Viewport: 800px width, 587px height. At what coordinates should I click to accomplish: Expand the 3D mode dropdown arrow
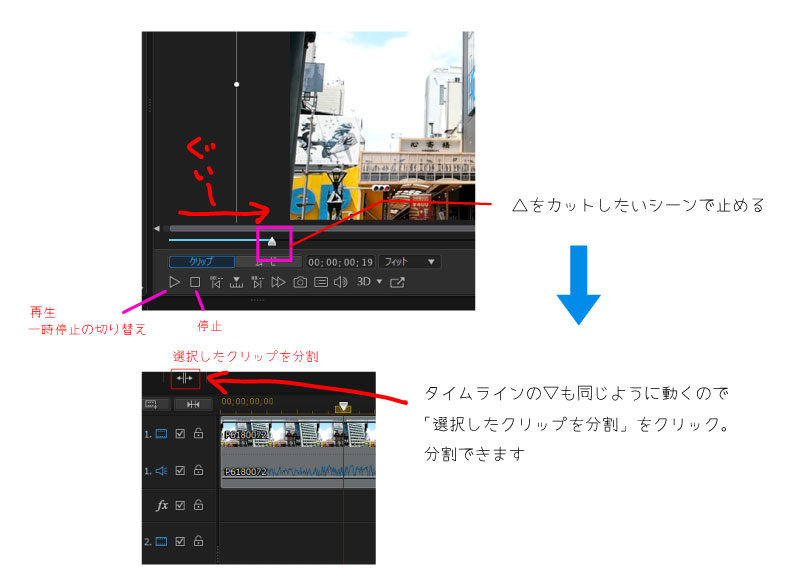point(379,283)
